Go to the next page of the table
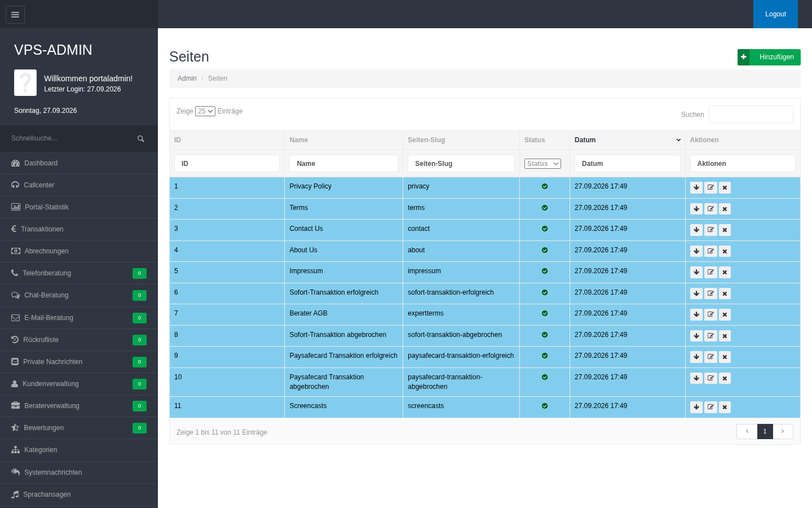 pyautogui.click(x=783, y=431)
